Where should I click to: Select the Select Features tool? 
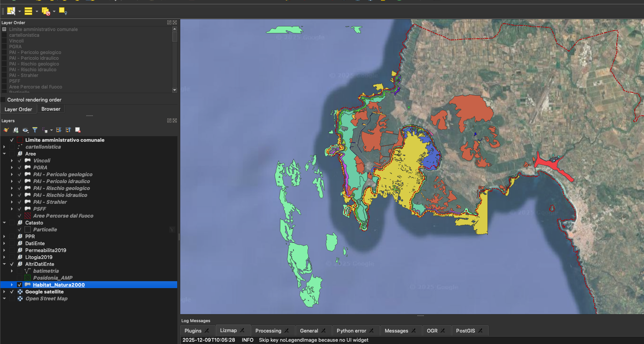pos(11,11)
